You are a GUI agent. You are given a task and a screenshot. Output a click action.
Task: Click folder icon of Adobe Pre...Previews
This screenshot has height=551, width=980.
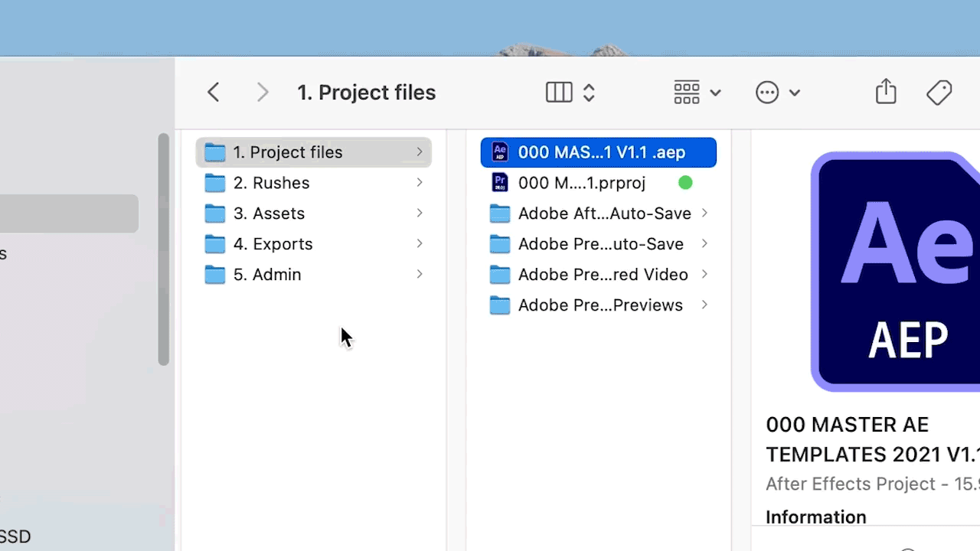[500, 305]
